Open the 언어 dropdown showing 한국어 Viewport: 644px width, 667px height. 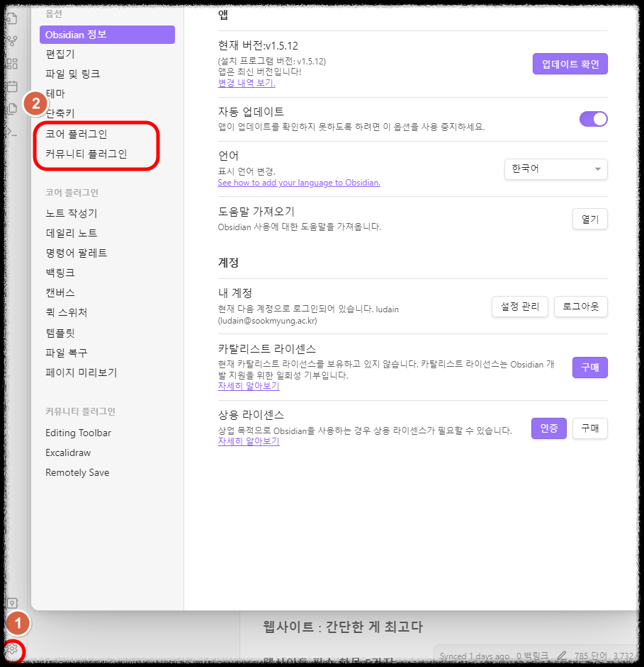pos(555,169)
